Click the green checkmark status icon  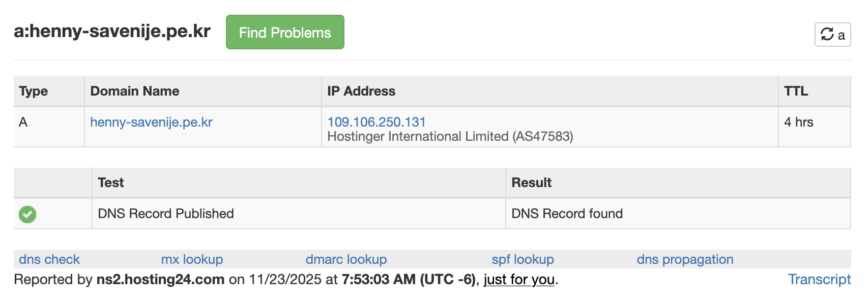pos(27,214)
